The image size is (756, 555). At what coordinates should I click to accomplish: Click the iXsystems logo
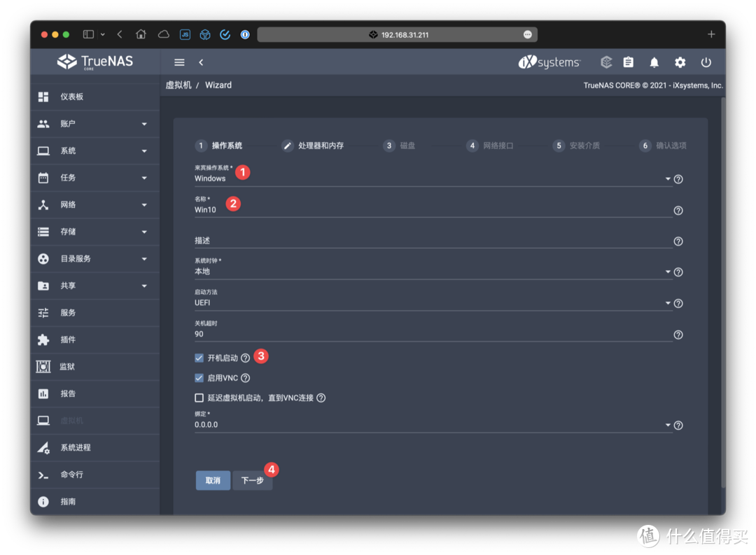(549, 62)
